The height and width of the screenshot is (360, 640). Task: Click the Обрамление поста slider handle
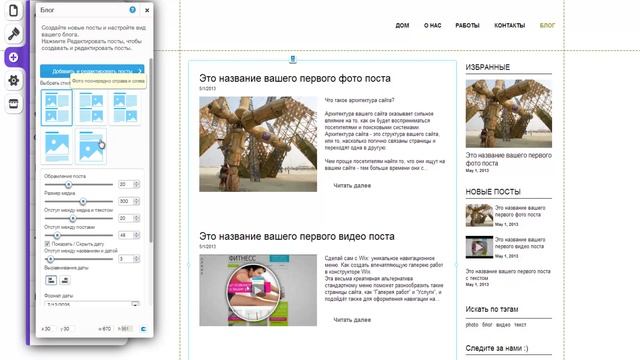(69, 185)
